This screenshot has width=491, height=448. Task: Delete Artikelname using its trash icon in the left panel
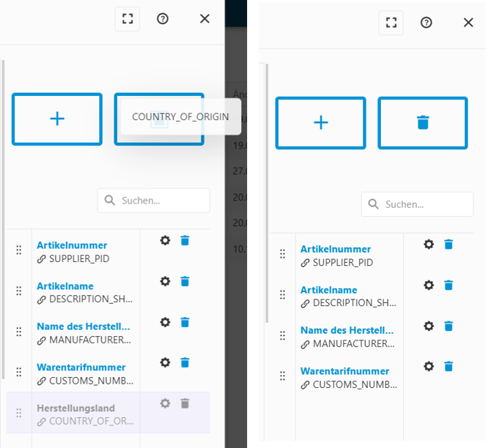(185, 281)
